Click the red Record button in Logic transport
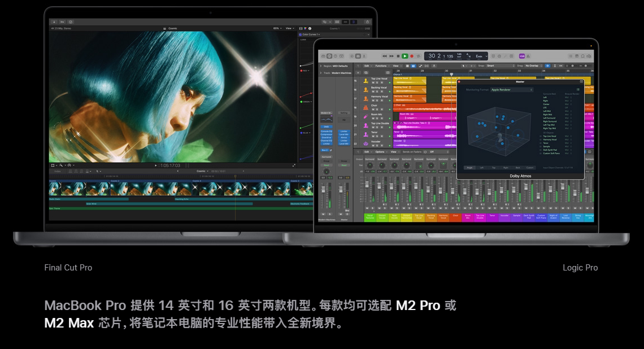The width and height of the screenshot is (644, 349). click(411, 56)
